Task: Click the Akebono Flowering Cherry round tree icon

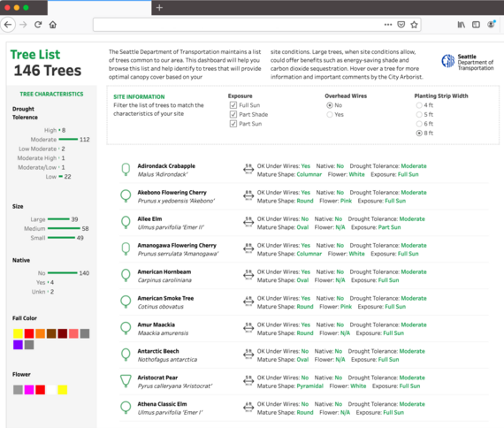Action: tap(126, 195)
